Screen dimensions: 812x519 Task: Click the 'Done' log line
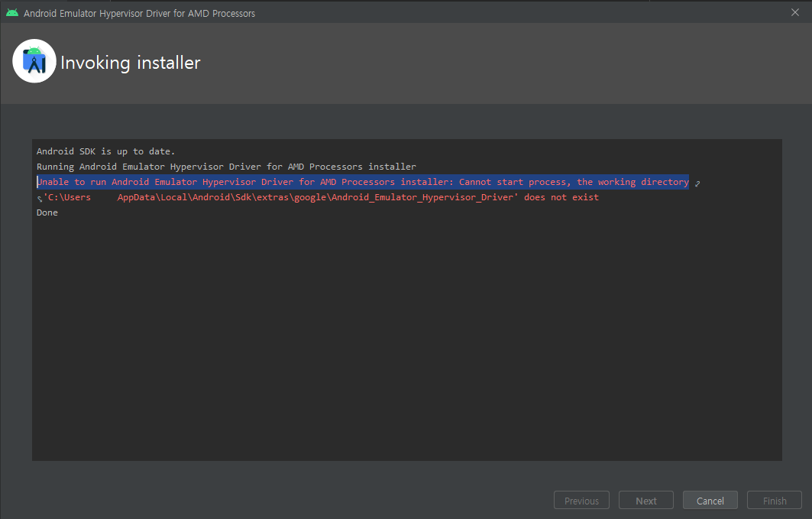point(47,212)
